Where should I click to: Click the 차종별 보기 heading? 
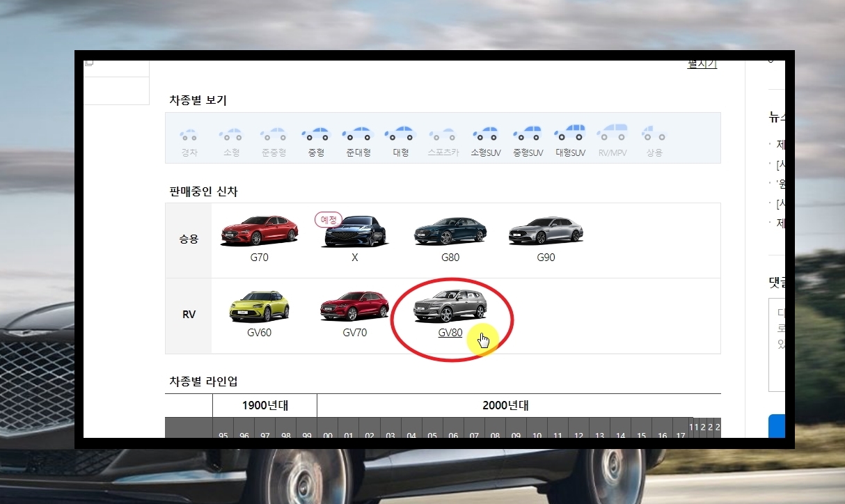click(198, 100)
